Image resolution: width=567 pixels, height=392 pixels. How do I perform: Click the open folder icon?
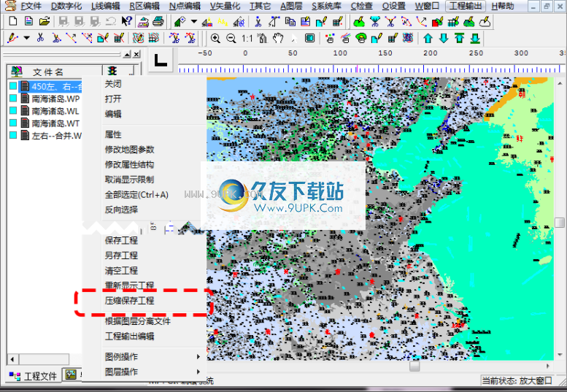(x=44, y=21)
